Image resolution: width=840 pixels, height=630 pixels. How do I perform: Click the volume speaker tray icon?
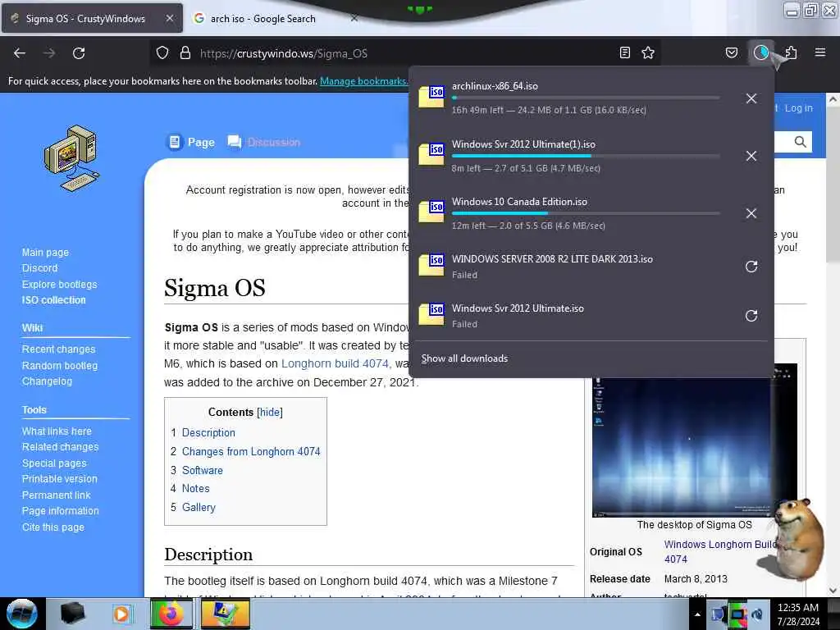click(x=757, y=614)
